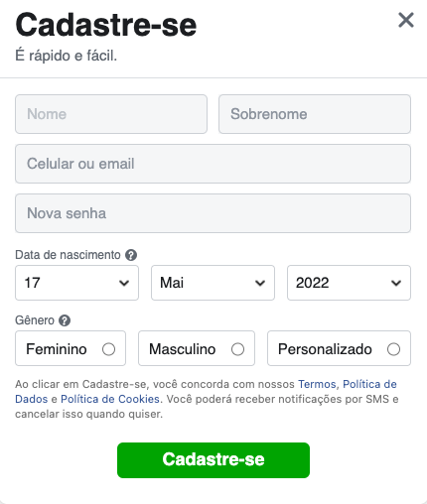427x504 pixels.
Task: Open the month dropdown showing Mai
Action: point(213,283)
